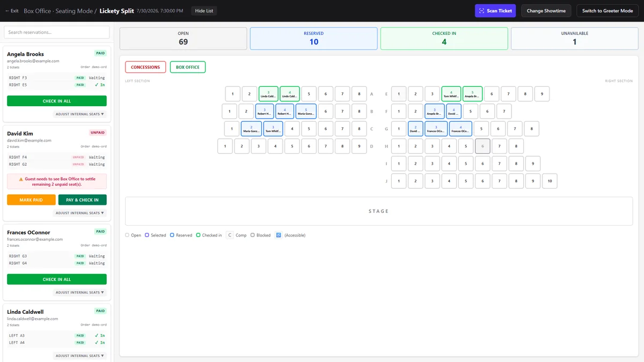Click the Accessible wheelchair legend icon
This screenshot has width=644, height=362.
(x=279, y=235)
